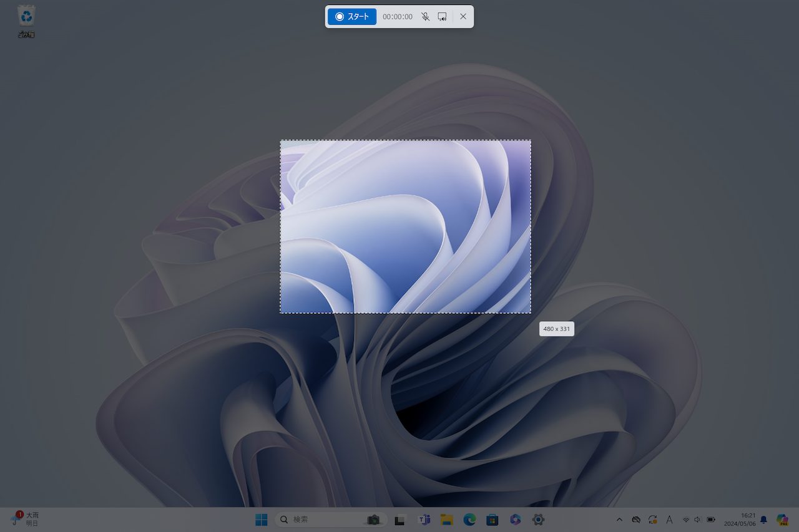The height and width of the screenshot is (532, 799).
Task: Open the volume speaker tray icon
Action: [698, 520]
